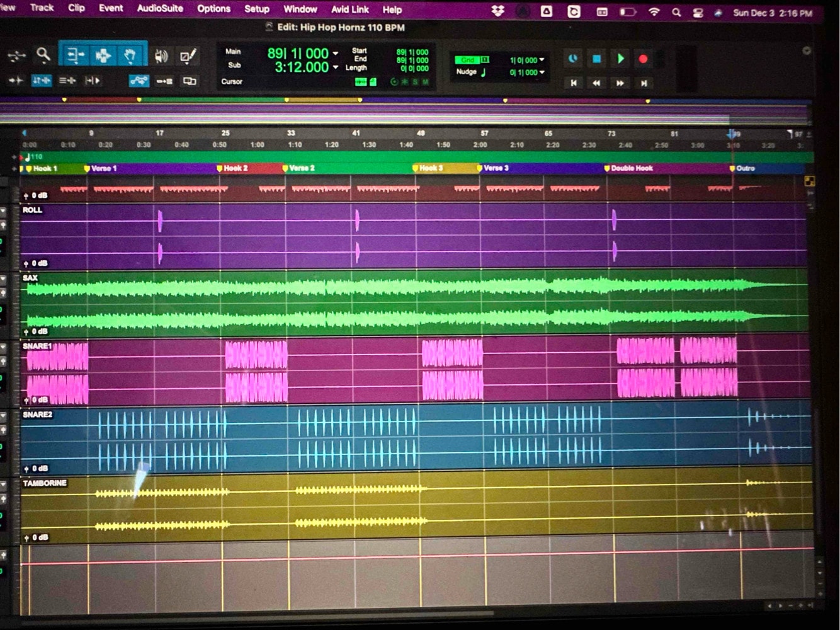Toggle Insertion Follows Playback
840x630 pixels.
93,81
